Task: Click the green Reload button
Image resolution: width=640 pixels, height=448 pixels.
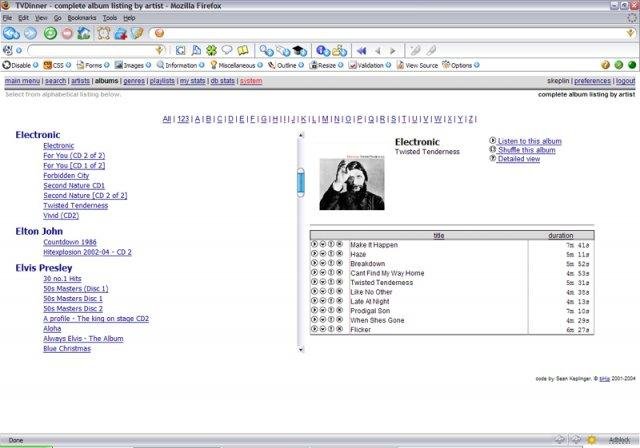Action: [x=50, y=33]
